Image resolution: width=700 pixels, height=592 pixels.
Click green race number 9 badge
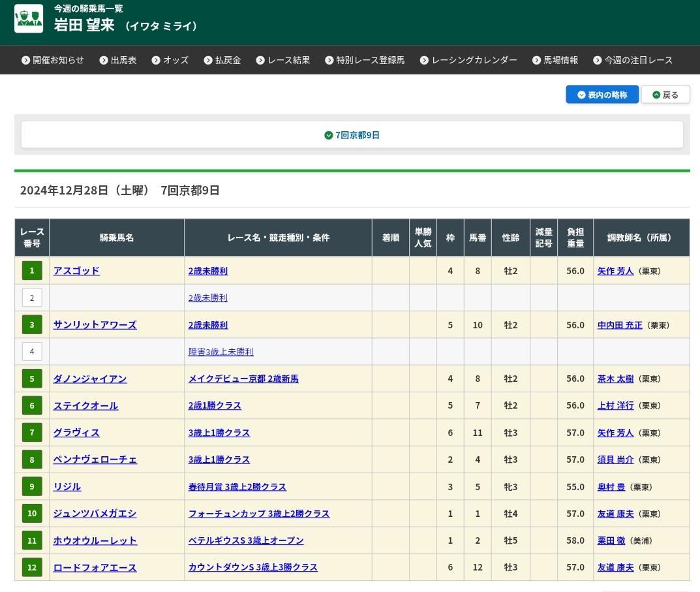[31, 486]
